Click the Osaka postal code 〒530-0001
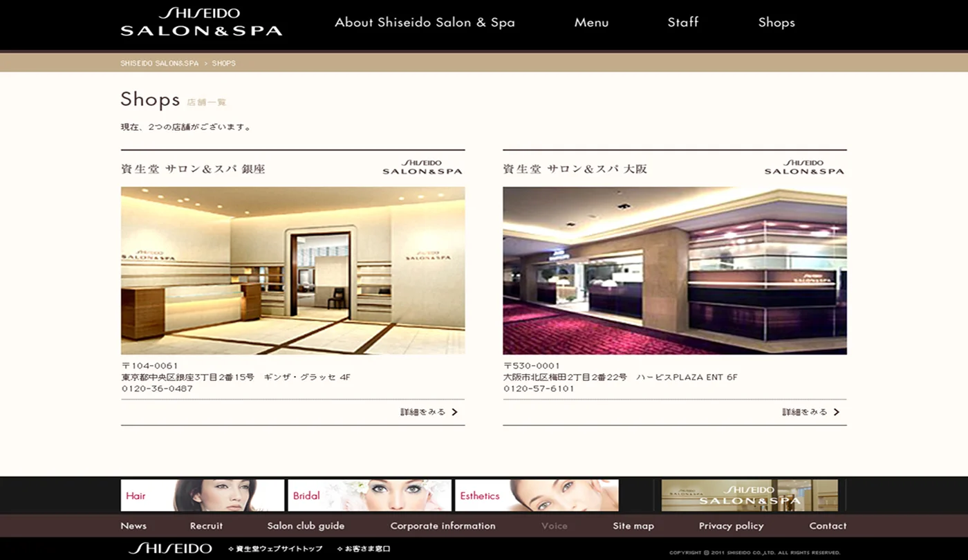The height and width of the screenshot is (560, 968). [532, 366]
